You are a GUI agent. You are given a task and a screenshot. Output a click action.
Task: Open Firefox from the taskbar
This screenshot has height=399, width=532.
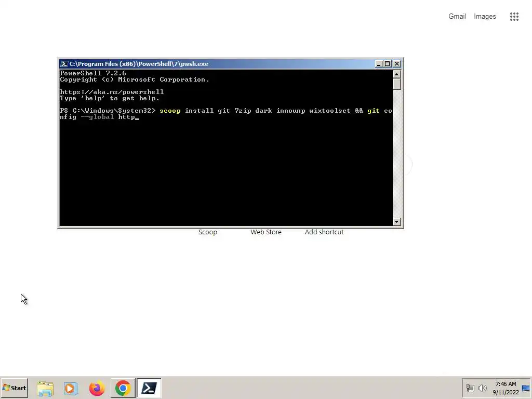(x=97, y=388)
